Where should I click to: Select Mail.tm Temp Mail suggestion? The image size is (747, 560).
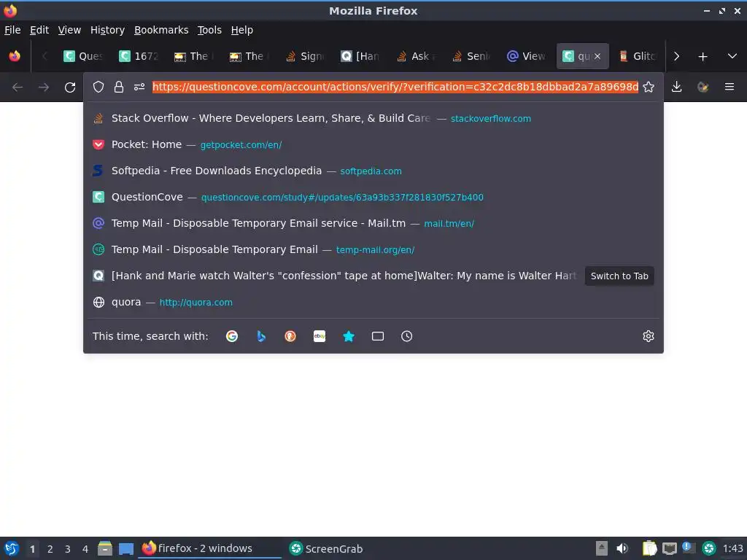(373, 223)
